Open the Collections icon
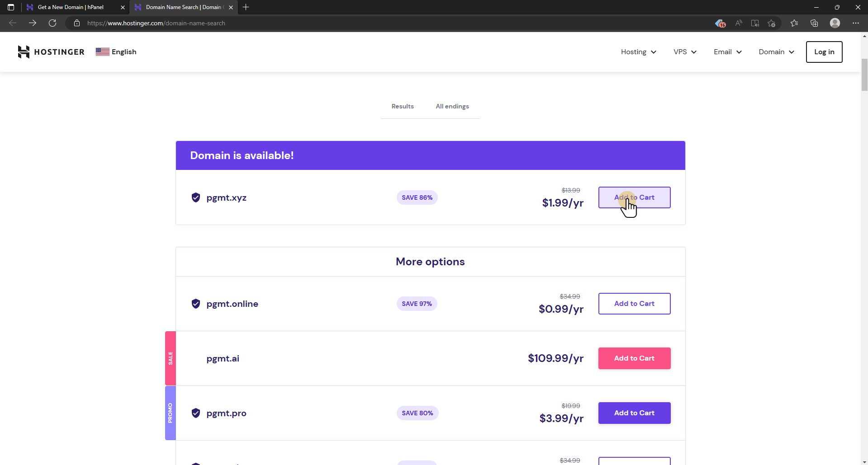This screenshot has height=465, width=868. (x=814, y=23)
